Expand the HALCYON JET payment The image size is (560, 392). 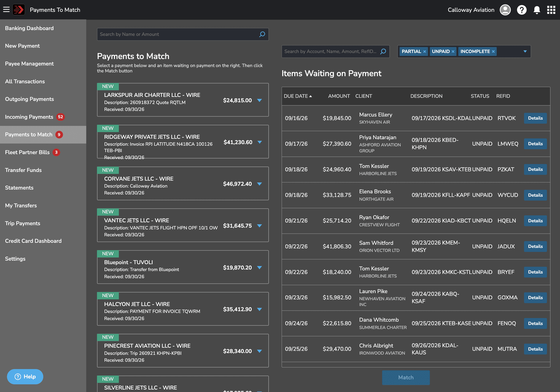[259, 309]
